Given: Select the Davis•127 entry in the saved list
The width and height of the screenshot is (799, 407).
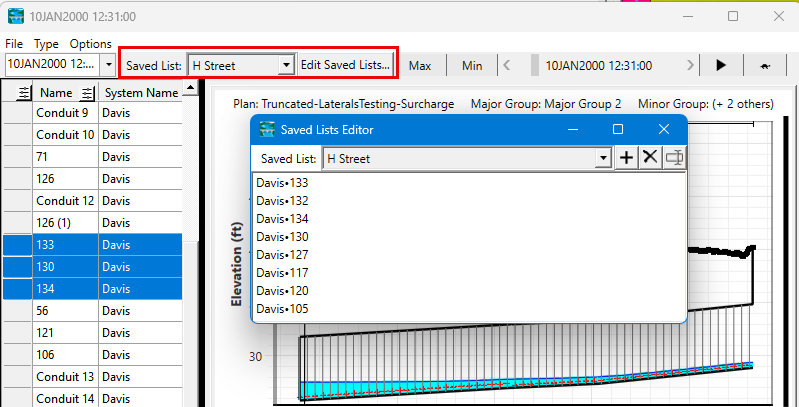Looking at the screenshot, I should coord(283,255).
